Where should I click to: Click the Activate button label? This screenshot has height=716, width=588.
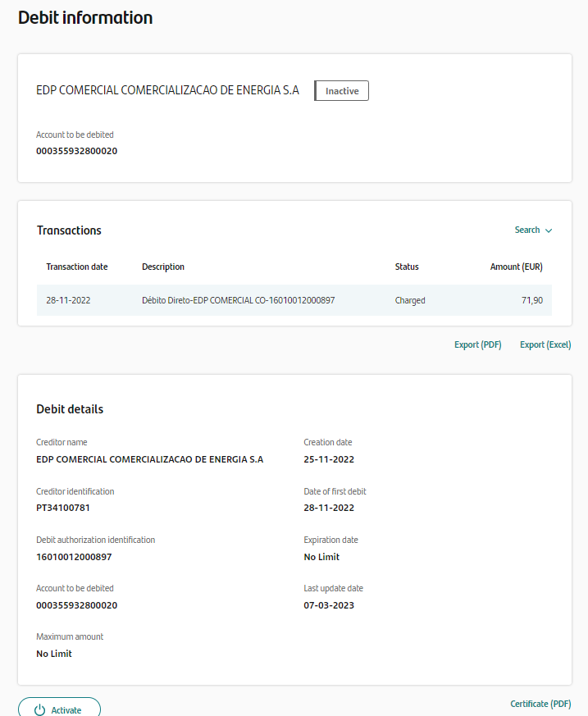pyautogui.click(x=66, y=710)
